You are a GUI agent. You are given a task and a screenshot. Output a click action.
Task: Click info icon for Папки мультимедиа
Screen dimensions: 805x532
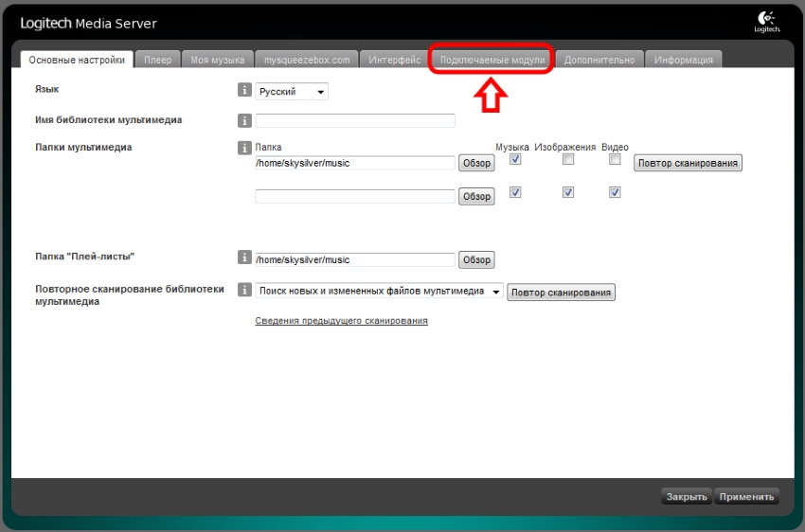244,148
